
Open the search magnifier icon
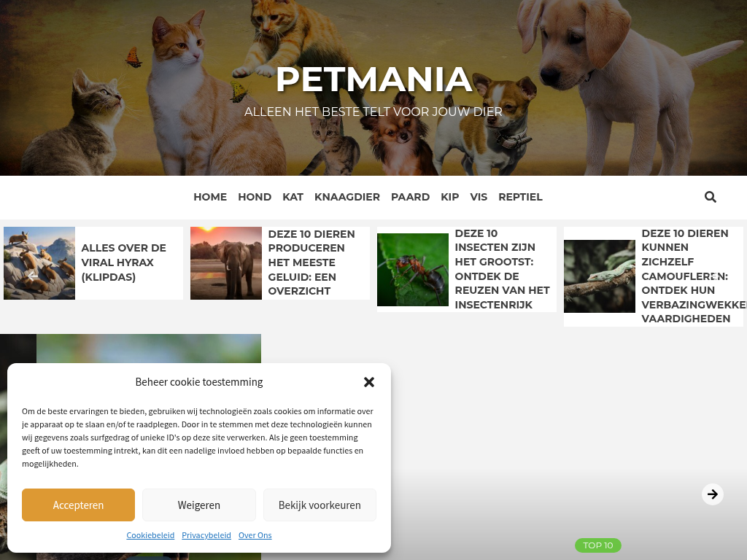[x=711, y=197]
